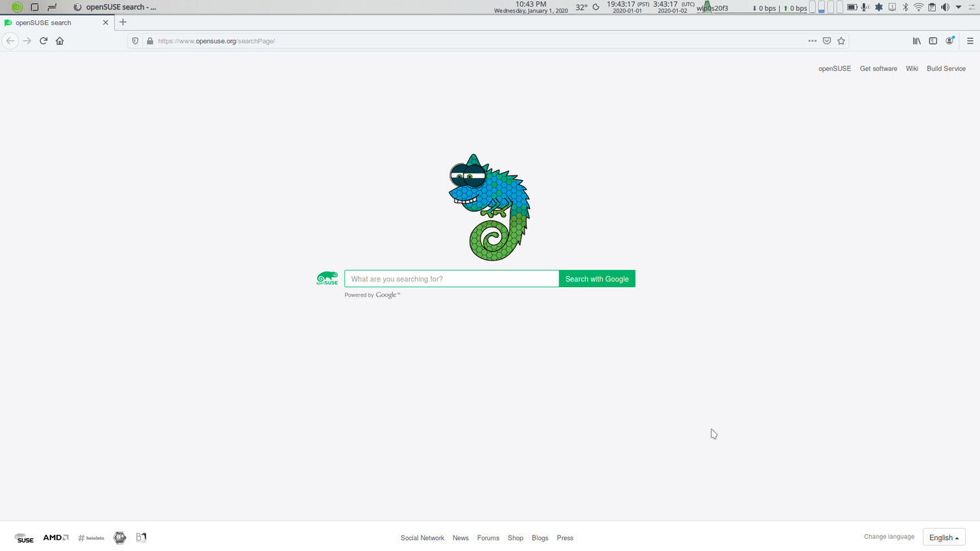Click the workspace switcher panel icon
The image size is (980, 551).
52,7
